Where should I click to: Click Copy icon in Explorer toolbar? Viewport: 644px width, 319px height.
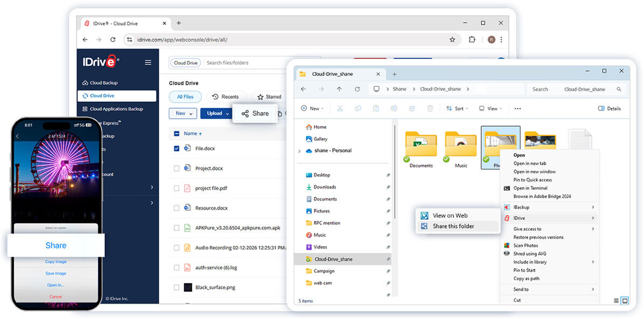click(358, 108)
